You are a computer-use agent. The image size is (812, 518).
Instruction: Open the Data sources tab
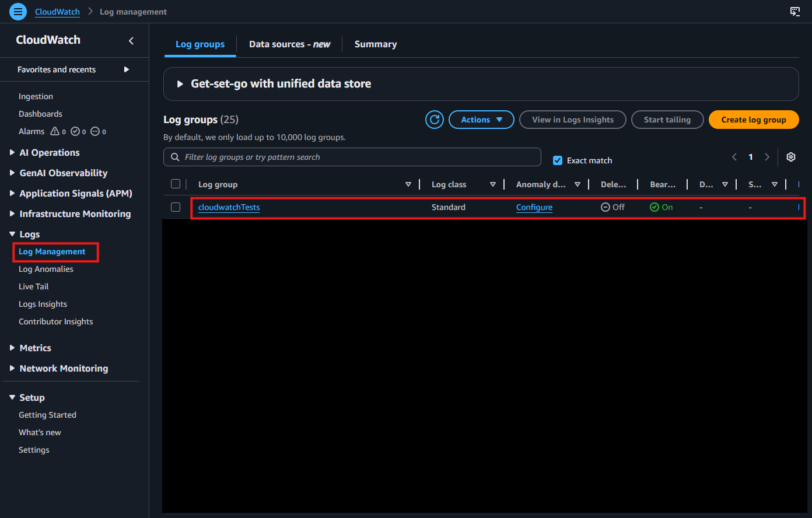pyautogui.click(x=289, y=44)
